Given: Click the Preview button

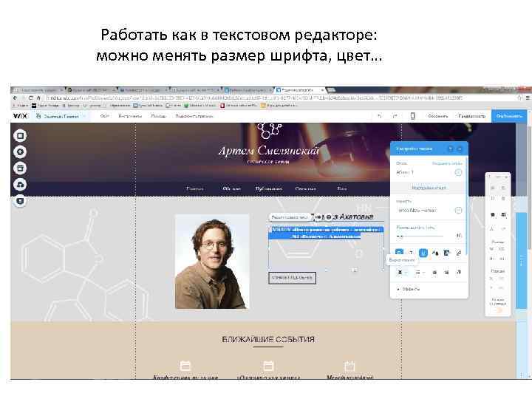Looking at the screenshot, I should (x=471, y=116).
